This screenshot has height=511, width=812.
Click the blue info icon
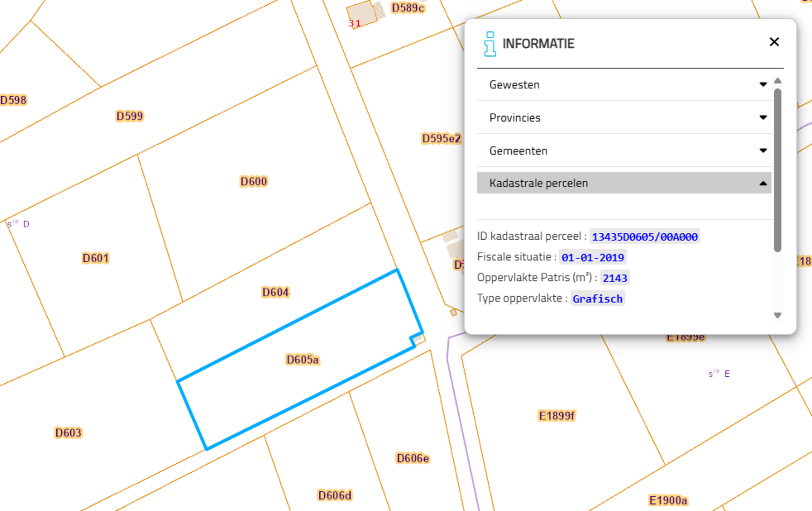click(x=490, y=44)
